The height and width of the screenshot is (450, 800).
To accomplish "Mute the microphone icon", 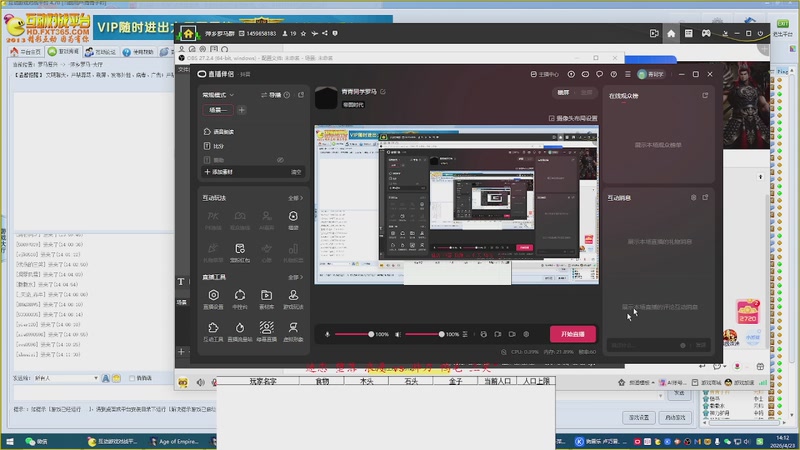I will tap(328, 334).
